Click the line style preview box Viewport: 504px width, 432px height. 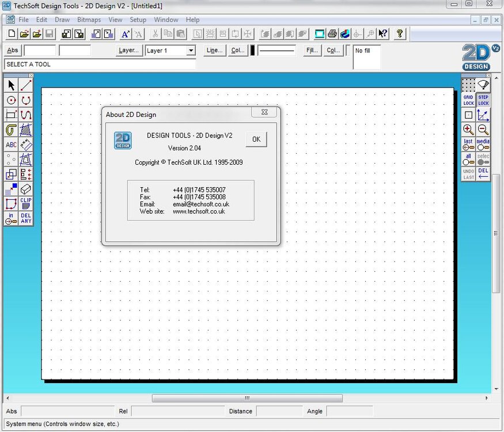(276, 51)
